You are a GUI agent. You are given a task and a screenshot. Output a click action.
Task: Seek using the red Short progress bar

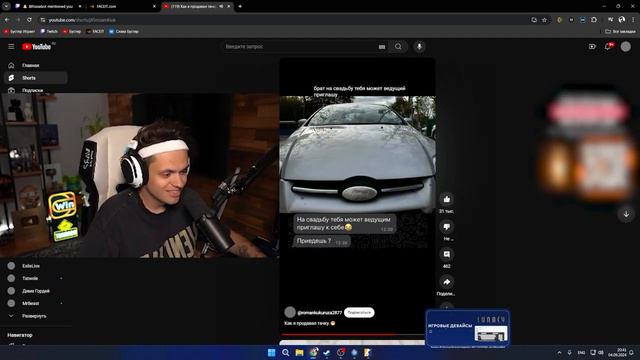[x=352, y=335]
